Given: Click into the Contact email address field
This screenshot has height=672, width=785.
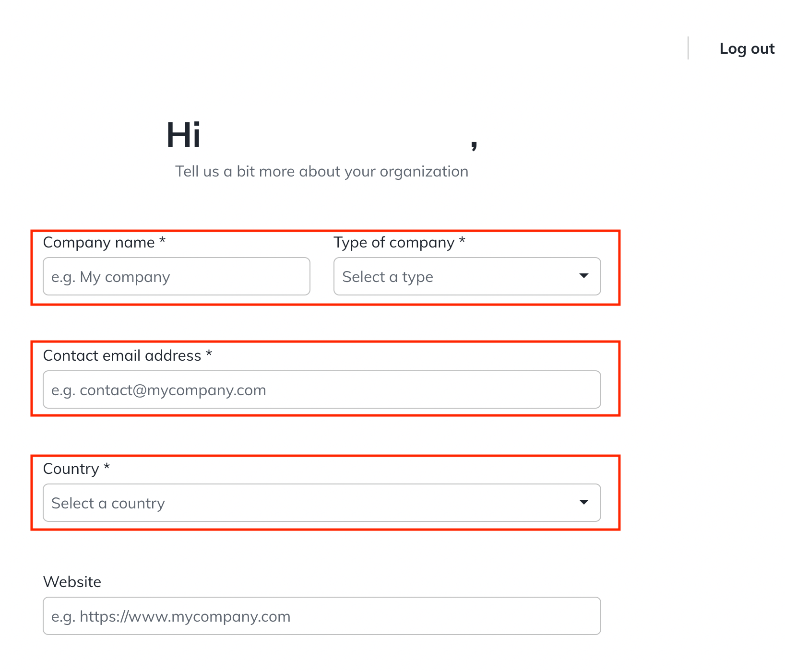Looking at the screenshot, I should [322, 389].
